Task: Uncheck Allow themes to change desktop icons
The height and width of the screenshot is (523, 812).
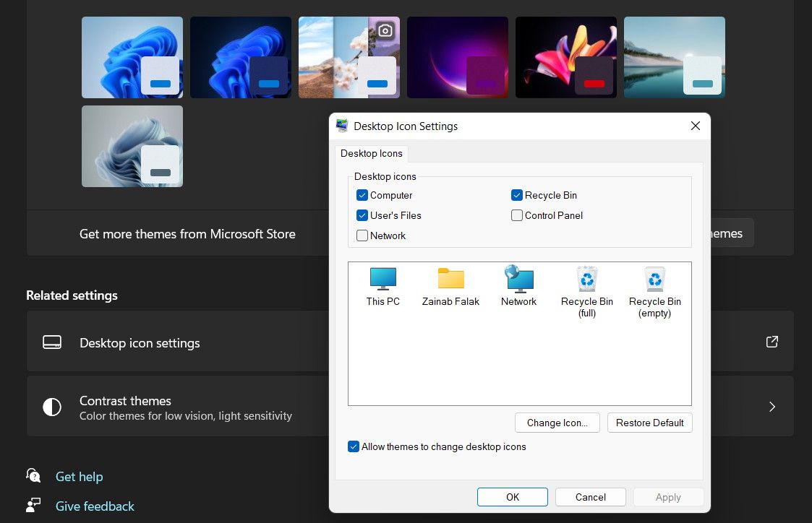Action: 354,446
